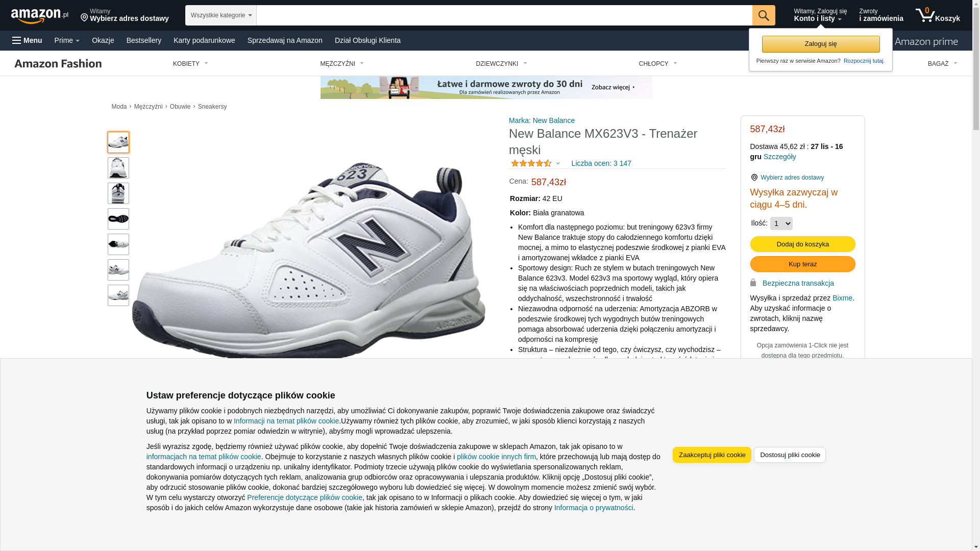The width and height of the screenshot is (980, 551).
Task: Open Bestsellery in the navigation bar
Action: (144, 40)
